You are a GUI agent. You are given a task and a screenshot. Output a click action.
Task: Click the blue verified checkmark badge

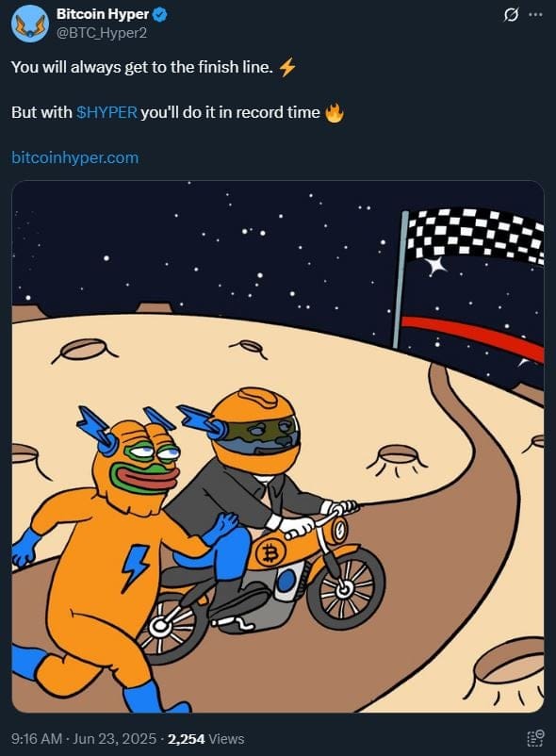tap(160, 14)
